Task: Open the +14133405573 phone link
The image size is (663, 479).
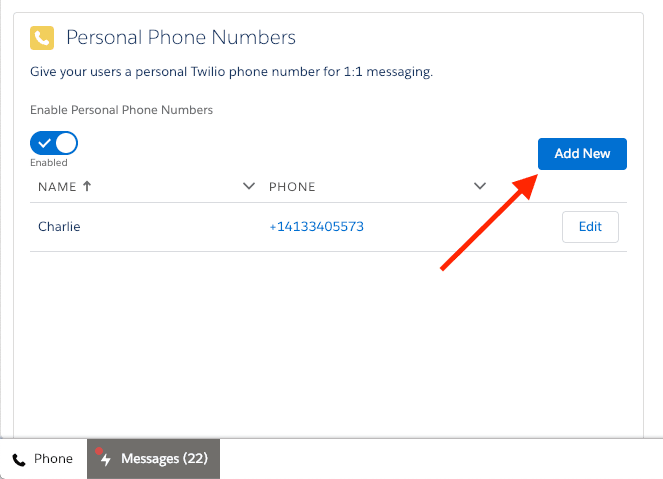Action: pyautogui.click(x=316, y=227)
